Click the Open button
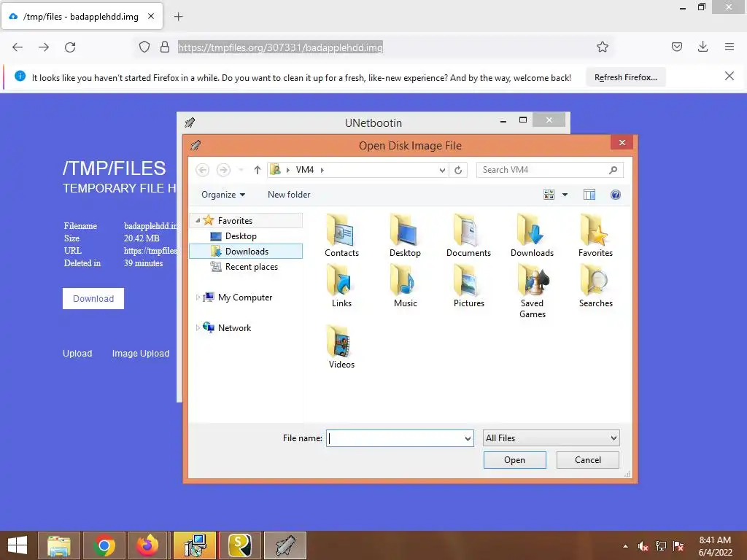This screenshot has height=560, width=747. [514, 460]
